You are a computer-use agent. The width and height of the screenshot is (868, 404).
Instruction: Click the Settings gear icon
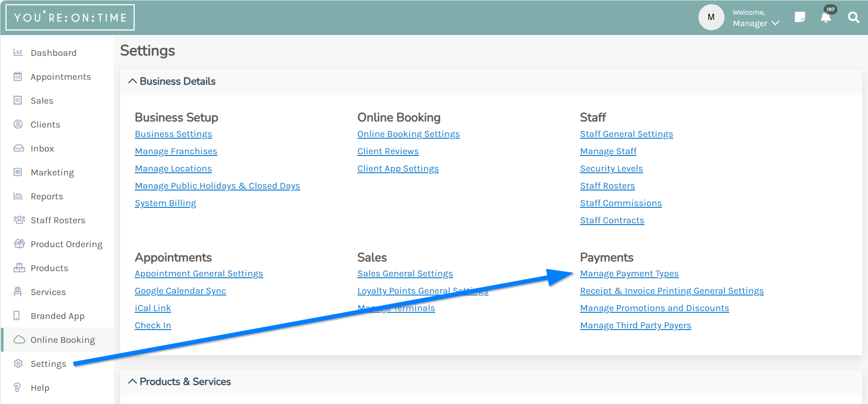pyautogui.click(x=18, y=363)
